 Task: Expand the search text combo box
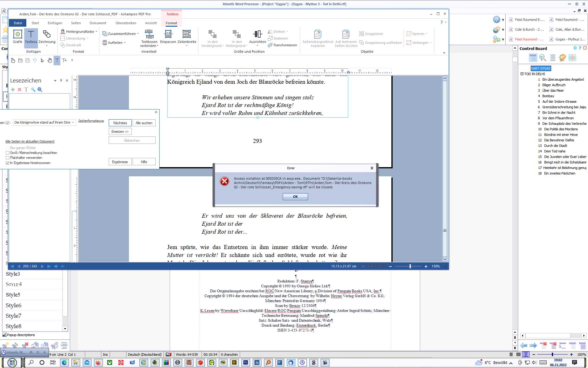(73, 123)
